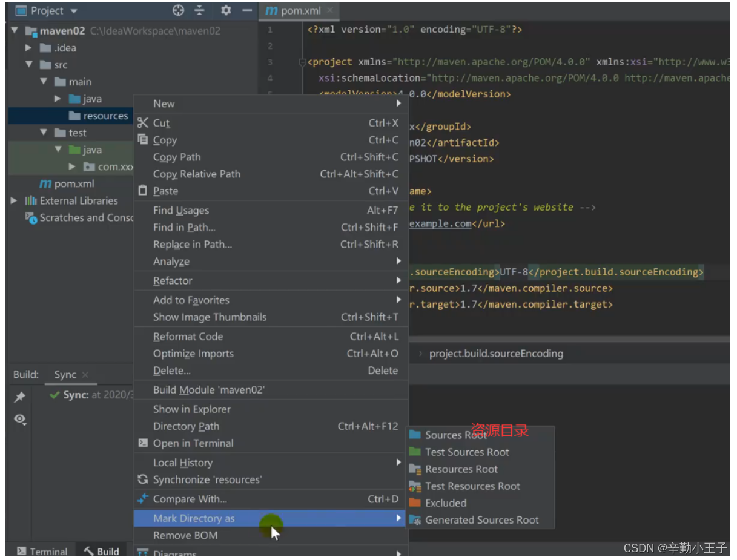
Task: Open the Build tool window button
Action: 101,551
